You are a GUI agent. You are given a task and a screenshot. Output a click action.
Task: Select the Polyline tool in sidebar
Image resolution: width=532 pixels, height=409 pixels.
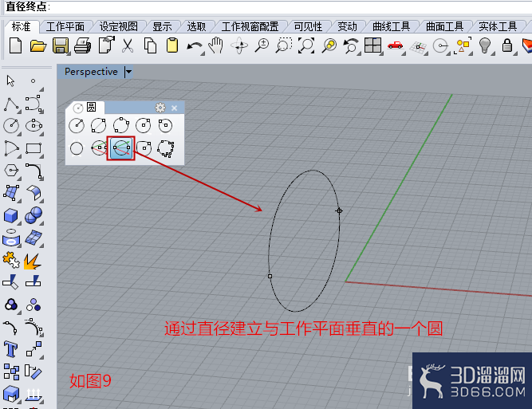11,104
